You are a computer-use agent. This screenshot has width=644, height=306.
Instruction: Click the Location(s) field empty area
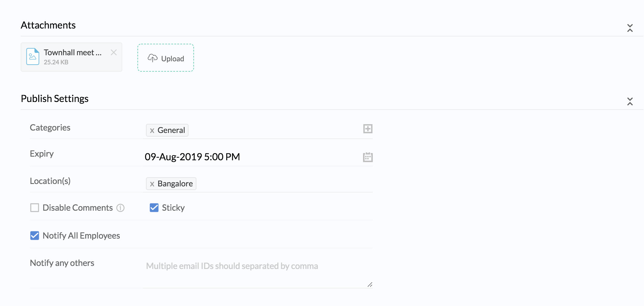[283, 184]
